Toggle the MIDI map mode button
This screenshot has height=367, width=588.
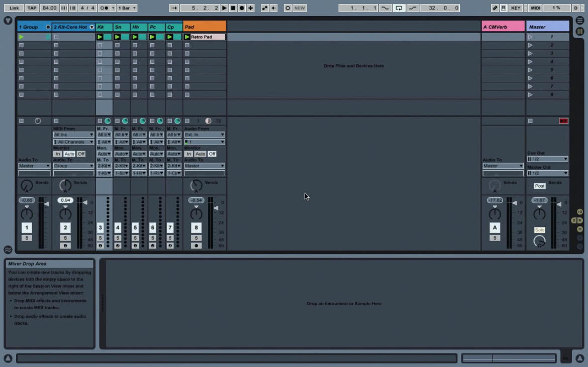coord(536,8)
